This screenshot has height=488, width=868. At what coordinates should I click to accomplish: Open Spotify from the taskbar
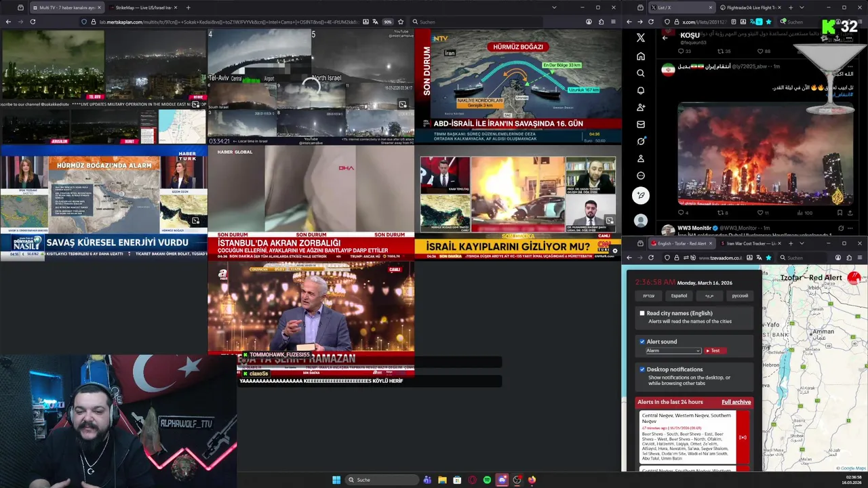[x=487, y=480]
